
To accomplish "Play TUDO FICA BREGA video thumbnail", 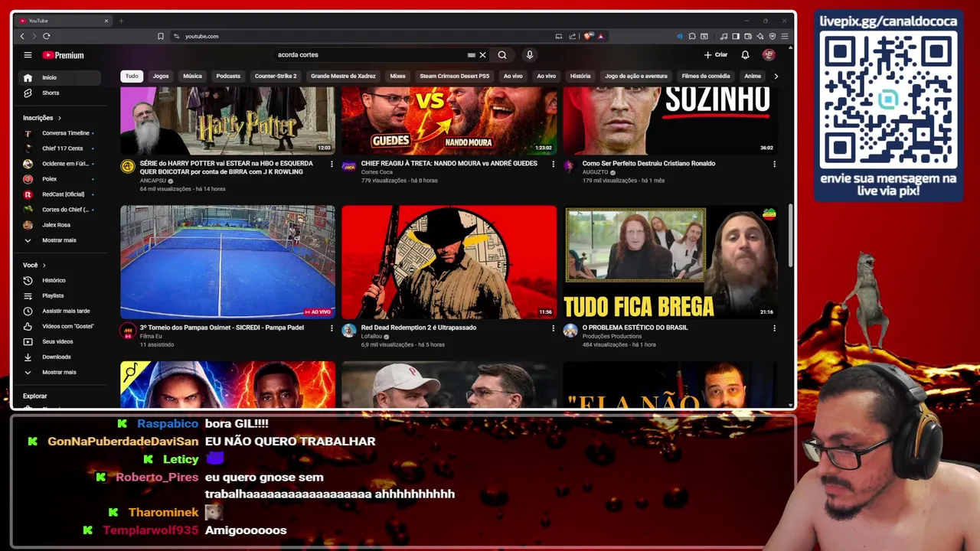I will click(670, 262).
